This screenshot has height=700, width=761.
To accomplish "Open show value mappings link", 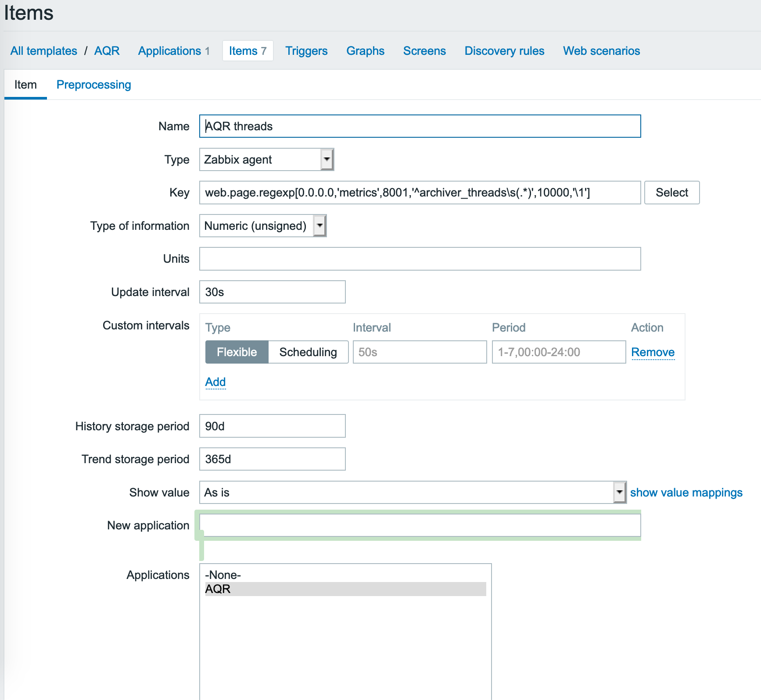I will tap(686, 493).
